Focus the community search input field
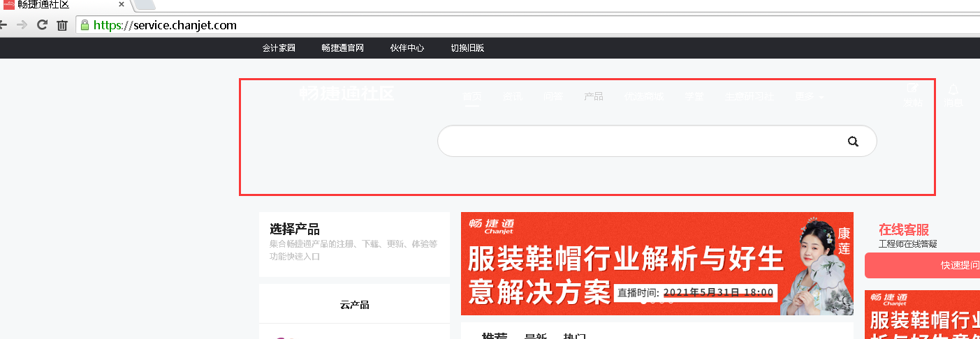 tap(657, 141)
